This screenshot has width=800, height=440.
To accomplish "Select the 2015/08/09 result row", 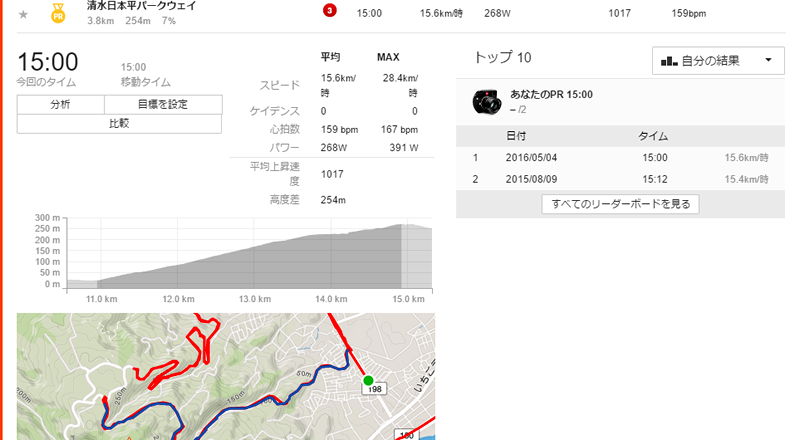I will pos(620,179).
